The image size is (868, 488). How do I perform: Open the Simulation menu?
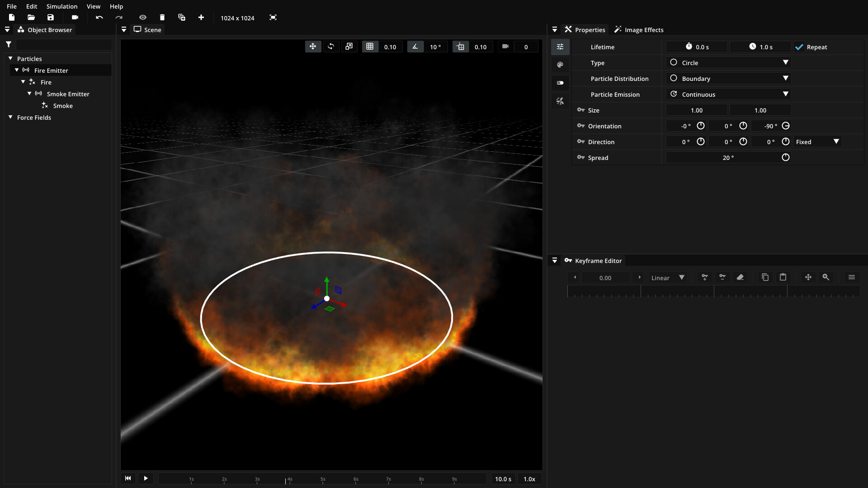61,6
